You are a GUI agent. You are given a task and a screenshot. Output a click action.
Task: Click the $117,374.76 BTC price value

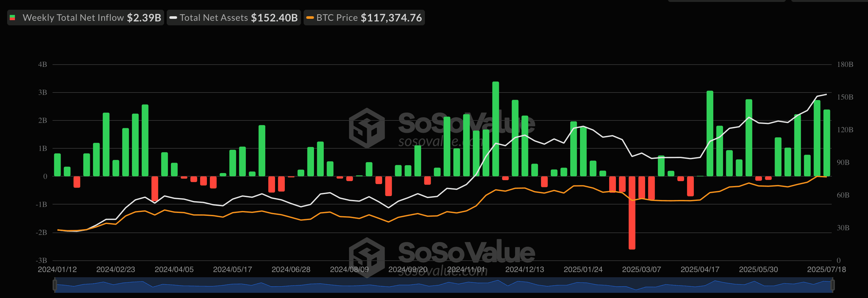click(391, 18)
